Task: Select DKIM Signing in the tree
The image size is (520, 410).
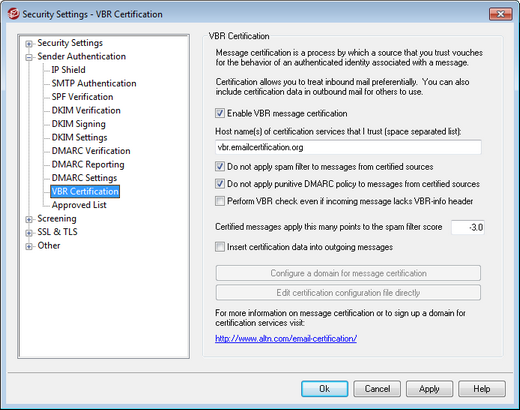Action: click(78, 124)
